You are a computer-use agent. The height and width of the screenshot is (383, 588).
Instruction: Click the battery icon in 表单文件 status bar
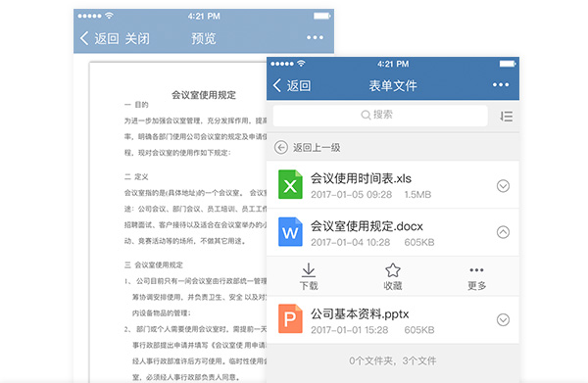[508, 64]
